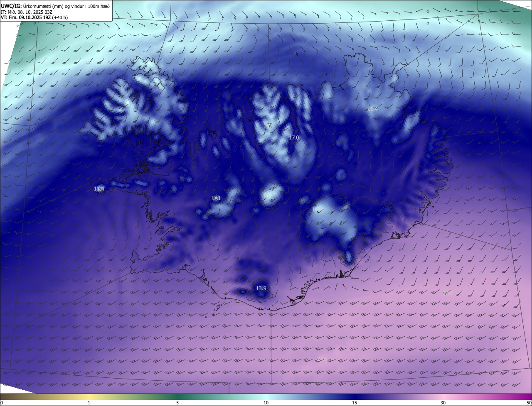Click the map title 'Úrkomumætti (mm) og vindur í 100m hæð'
The width and height of the screenshot is (532, 406).
[x=66, y=6]
